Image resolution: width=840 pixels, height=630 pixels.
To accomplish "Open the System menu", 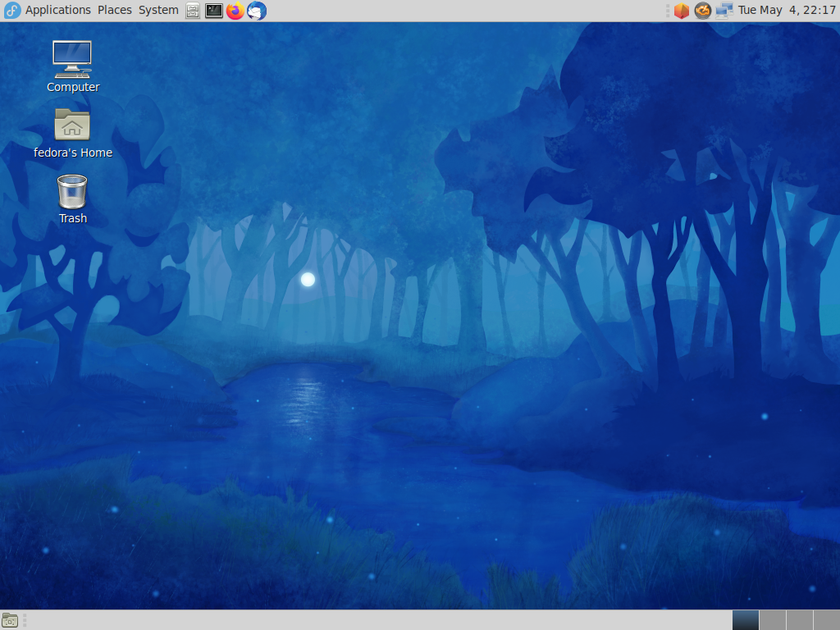I will coord(158,10).
